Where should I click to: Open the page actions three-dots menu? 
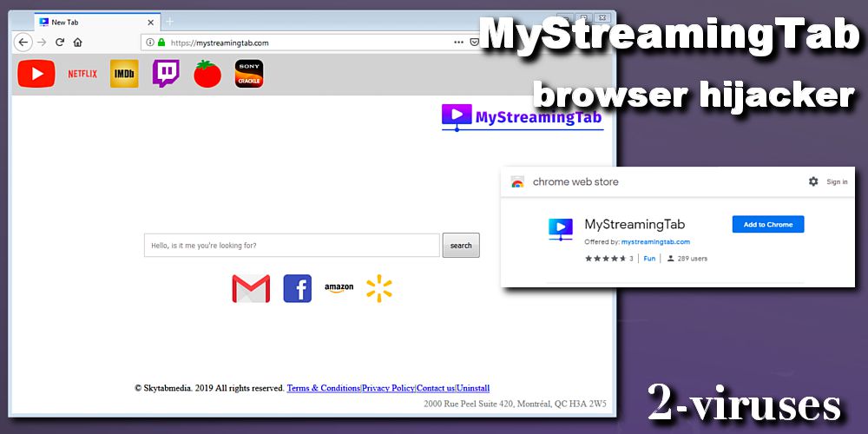tap(458, 42)
